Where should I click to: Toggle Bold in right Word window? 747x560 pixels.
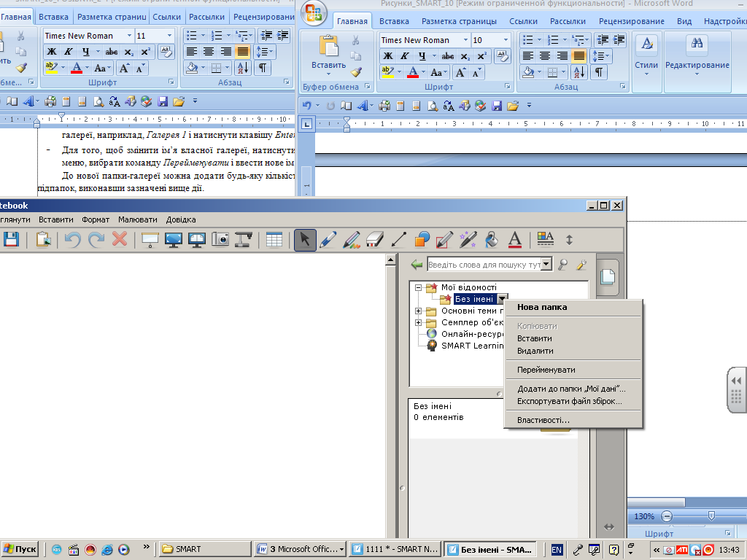388,56
